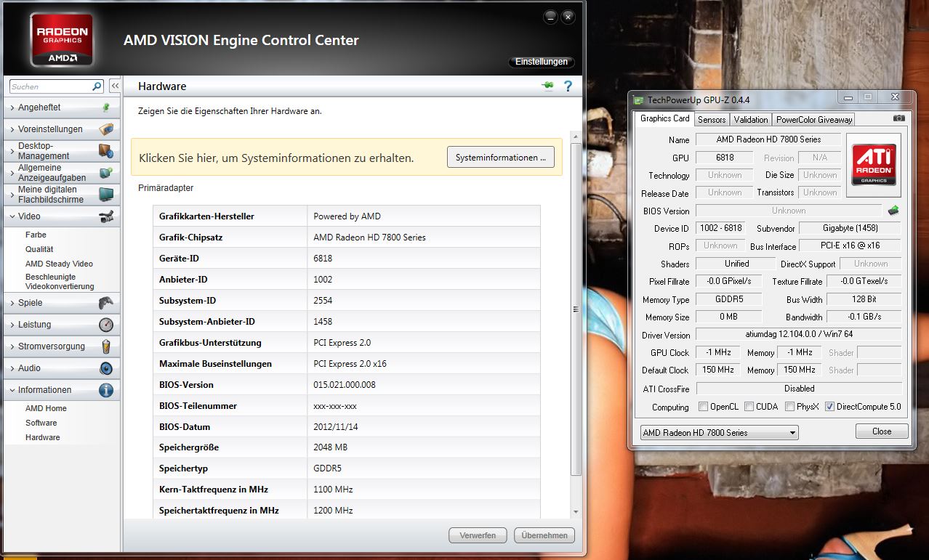Select Qualität under Video
The width and height of the screenshot is (929, 560).
pyautogui.click(x=39, y=249)
